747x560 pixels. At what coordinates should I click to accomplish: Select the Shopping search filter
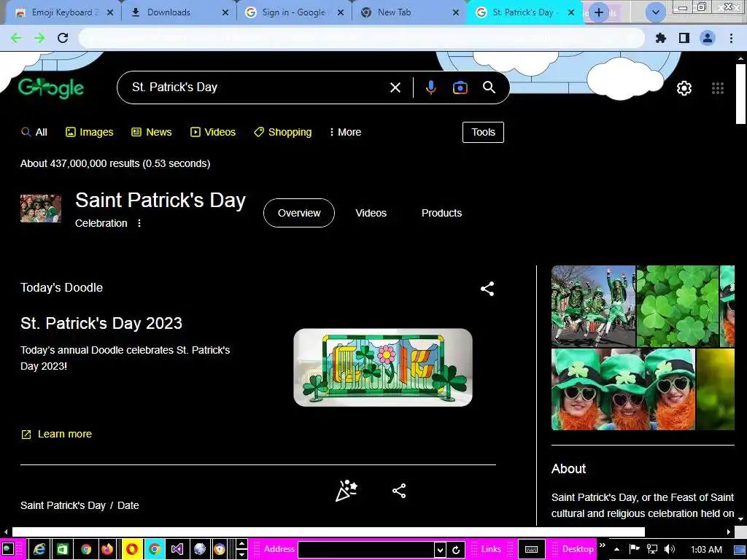point(282,132)
